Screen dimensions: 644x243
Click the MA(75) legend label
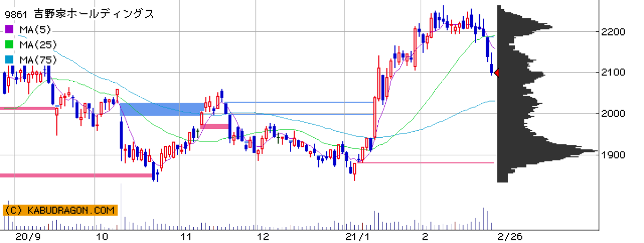[x=37, y=60]
